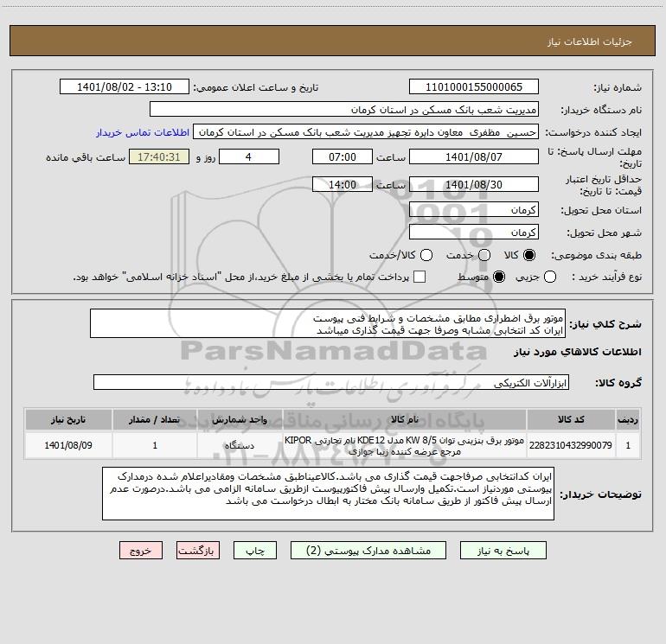This screenshot has width=666, height=644.
Task: Click the واحد شمارش column header
Action: point(240,419)
